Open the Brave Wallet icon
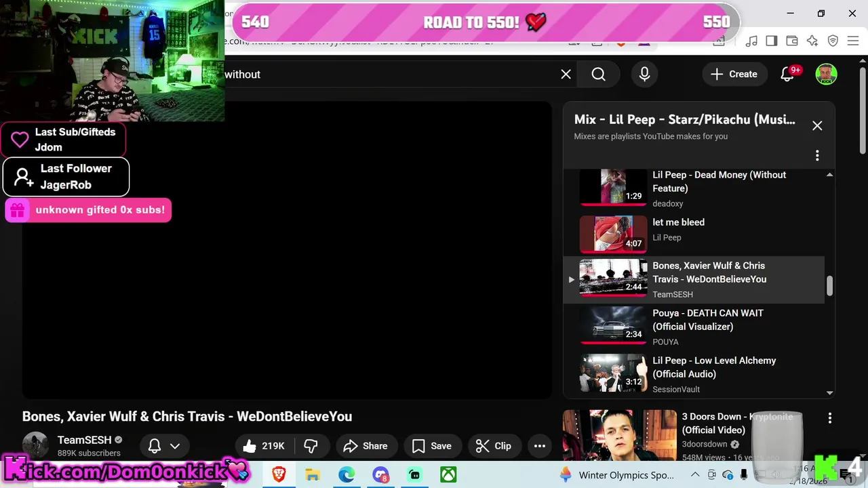 click(x=792, y=41)
